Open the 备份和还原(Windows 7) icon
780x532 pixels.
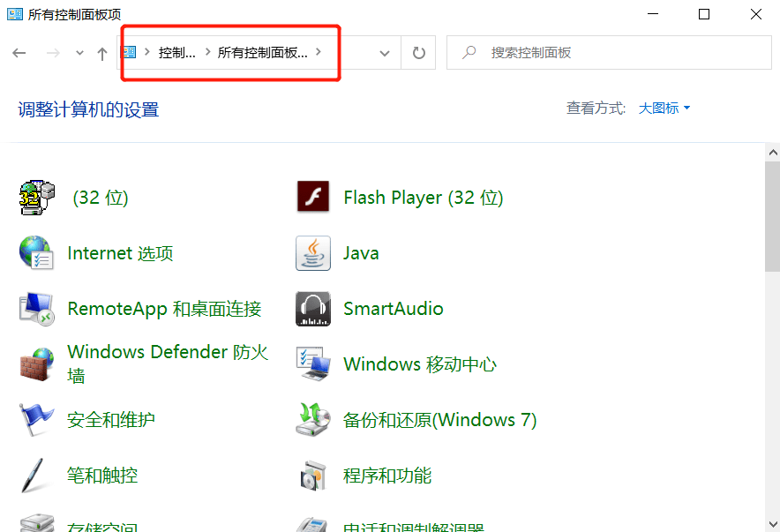(x=313, y=420)
